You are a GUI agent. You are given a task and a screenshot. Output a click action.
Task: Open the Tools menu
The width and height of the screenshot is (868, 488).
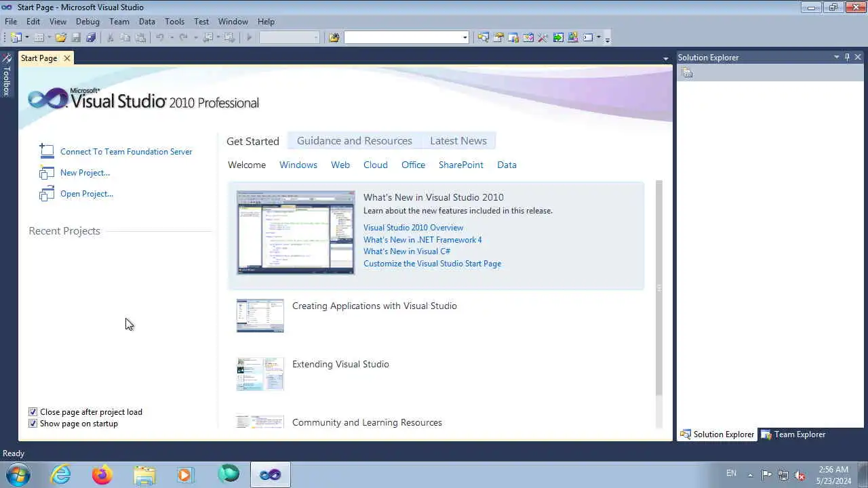point(174,22)
